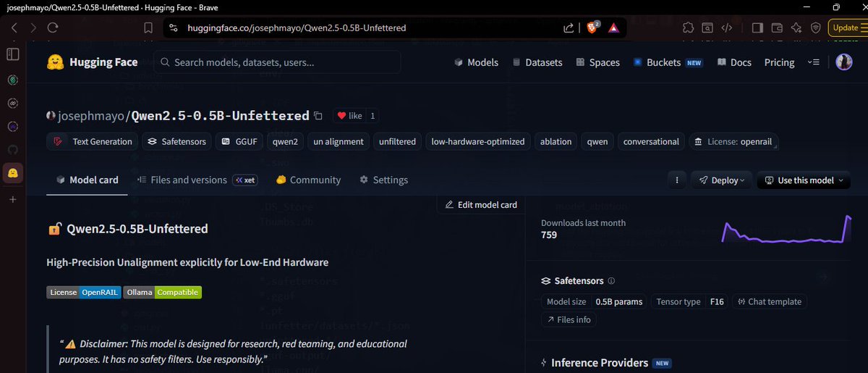Open the browser extensions puzzle icon
Viewport: 868px width, 373px height.
click(688, 28)
